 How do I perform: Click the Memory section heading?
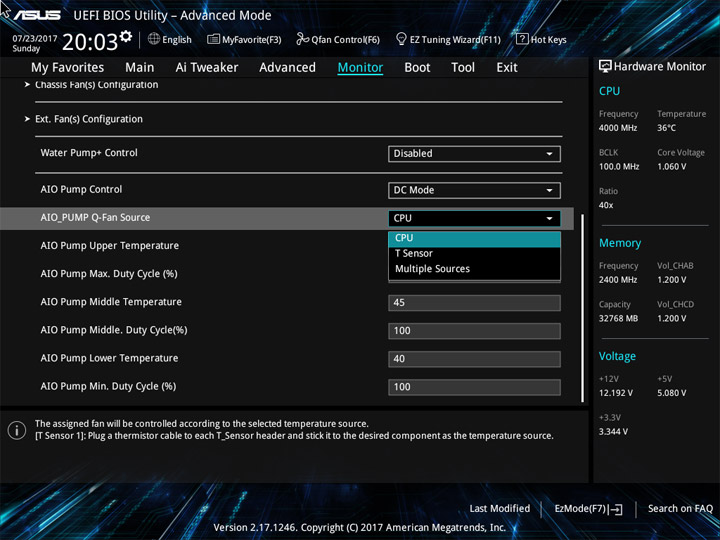coord(620,243)
